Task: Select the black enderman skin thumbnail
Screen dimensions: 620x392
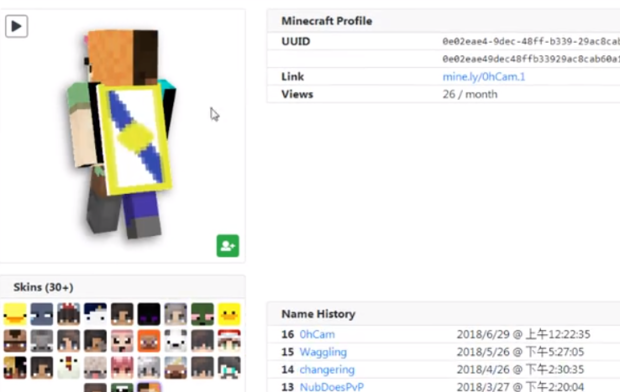Action: (149, 314)
